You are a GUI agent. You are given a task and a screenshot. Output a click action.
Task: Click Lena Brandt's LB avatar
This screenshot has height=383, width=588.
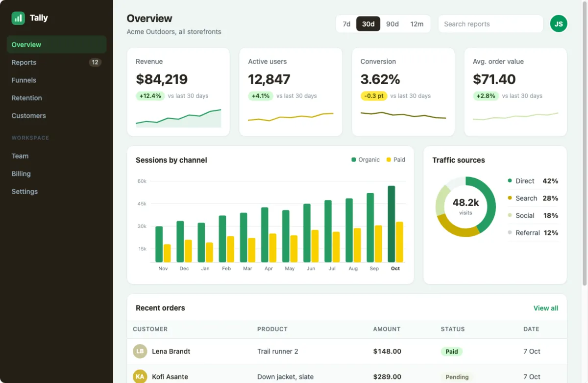click(x=140, y=351)
